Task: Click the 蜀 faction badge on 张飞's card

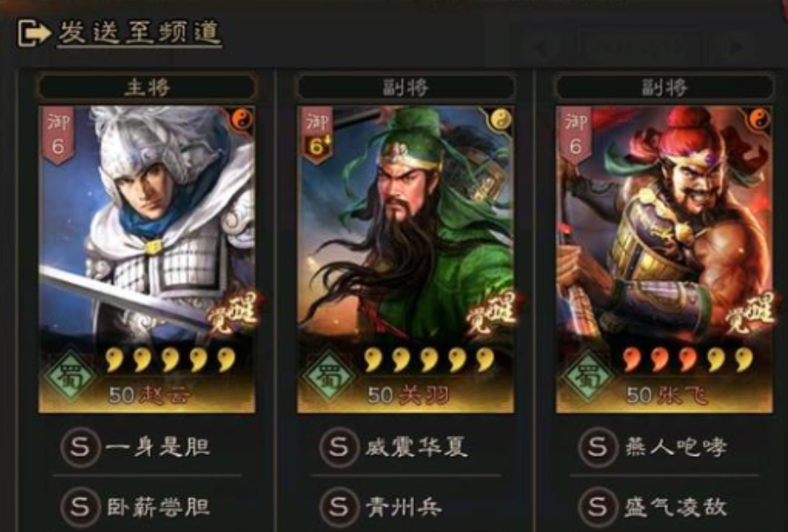Action: coord(587,374)
